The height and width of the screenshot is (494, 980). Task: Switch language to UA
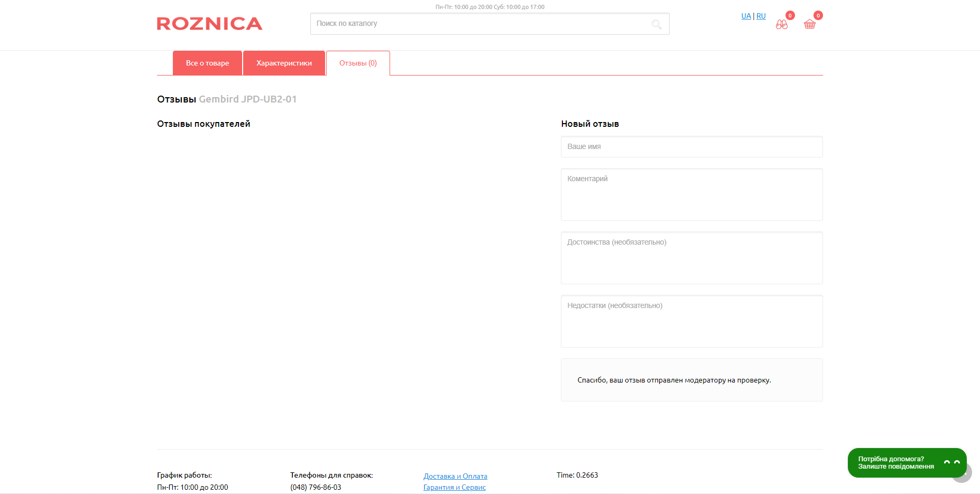746,16
